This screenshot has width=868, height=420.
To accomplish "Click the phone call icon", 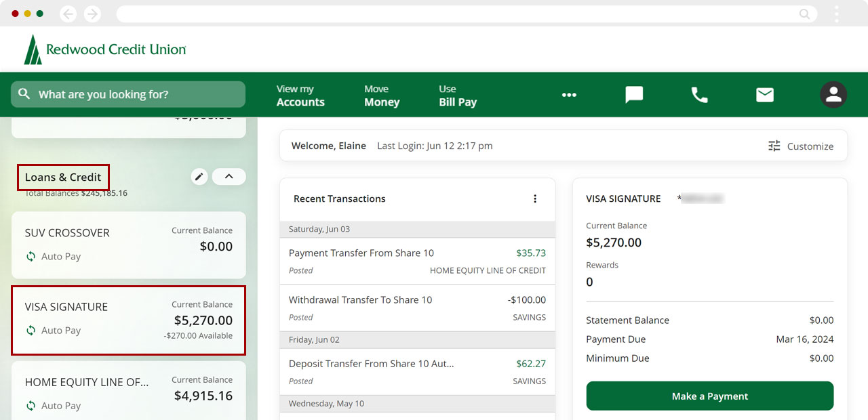I will [x=699, y=95].
